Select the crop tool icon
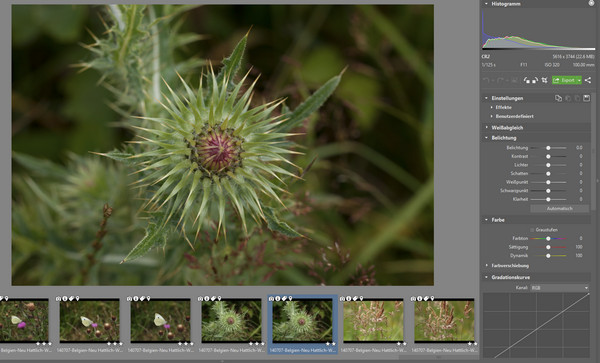The height and width of the screenshot is (363, 600). point(544,80)
